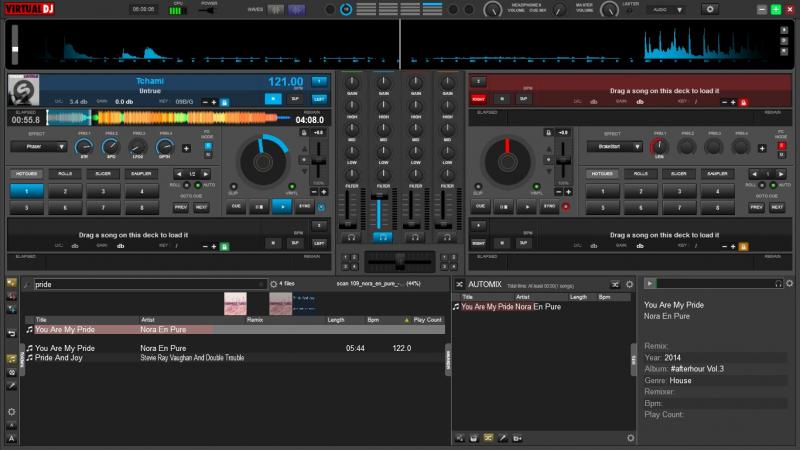The height and width of the screenshot is (450, 800).
Task: Click the right deck play button
Action: (x=527, y=207)
